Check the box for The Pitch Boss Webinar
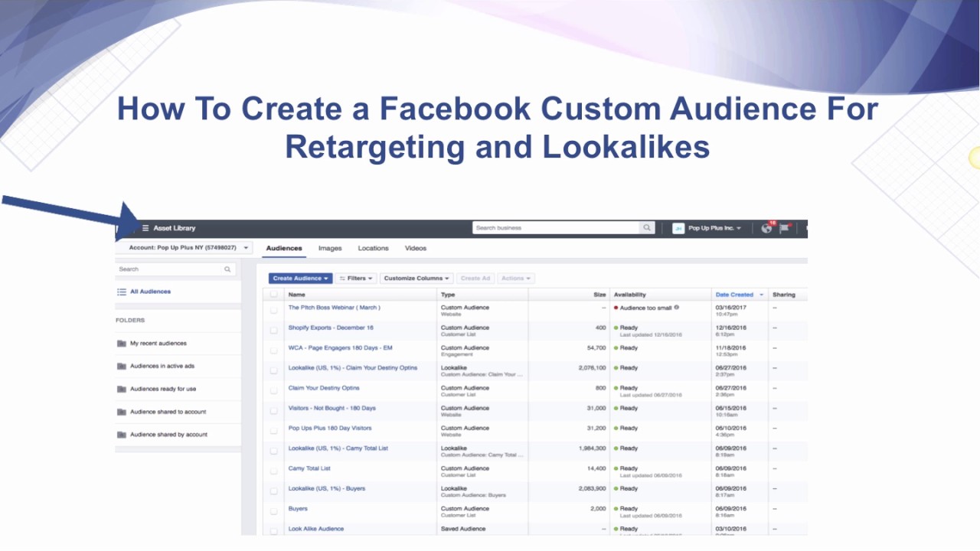 [273, 311]
